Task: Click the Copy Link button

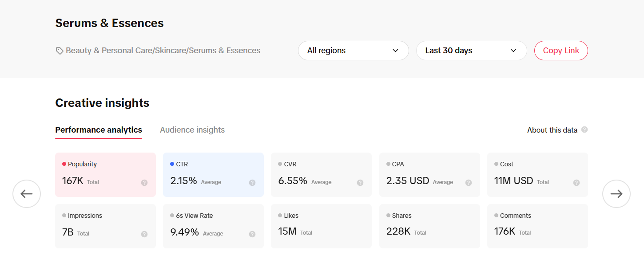Action: (x=561, y=50)
